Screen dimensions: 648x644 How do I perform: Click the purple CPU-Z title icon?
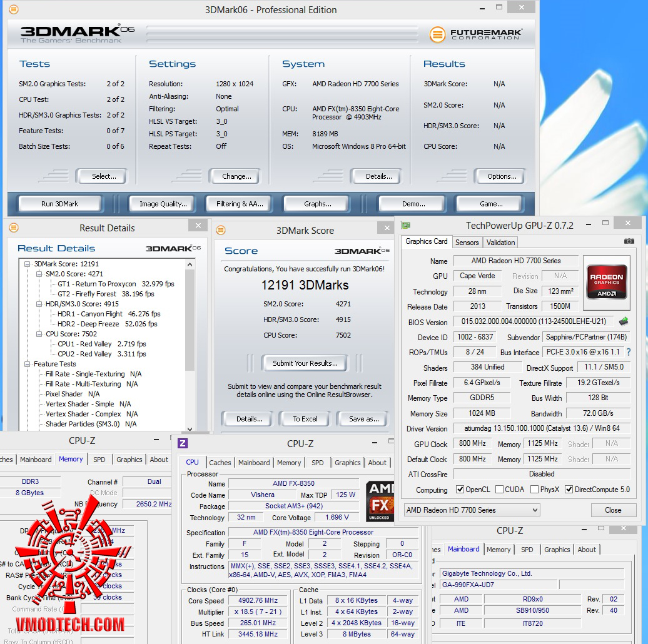click(183, 444)
